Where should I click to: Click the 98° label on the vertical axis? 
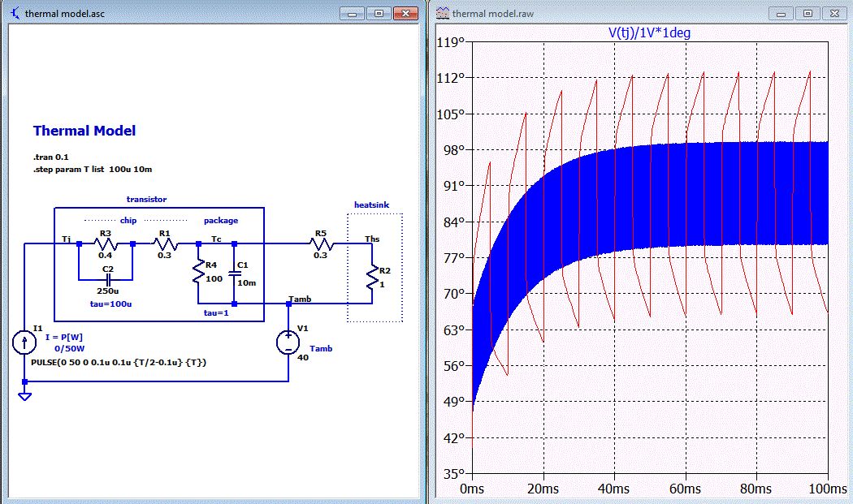pyautogui.click(x=452, y=150)
